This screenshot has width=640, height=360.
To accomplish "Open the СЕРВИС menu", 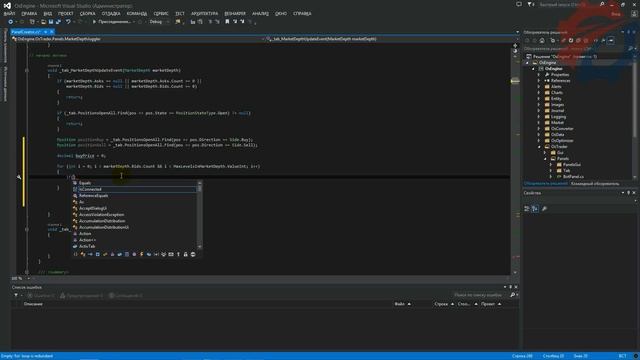I will pos(161,13).
